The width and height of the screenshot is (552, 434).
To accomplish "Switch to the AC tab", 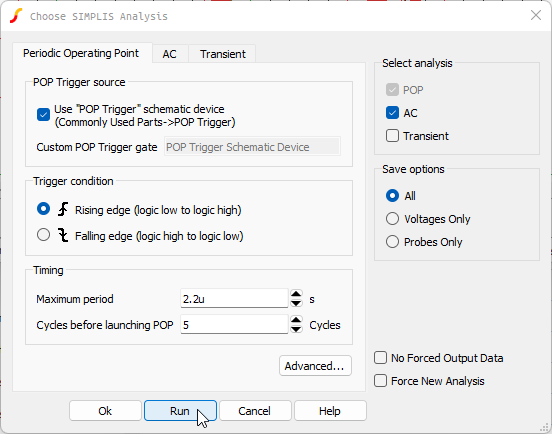I will point(169,54).
